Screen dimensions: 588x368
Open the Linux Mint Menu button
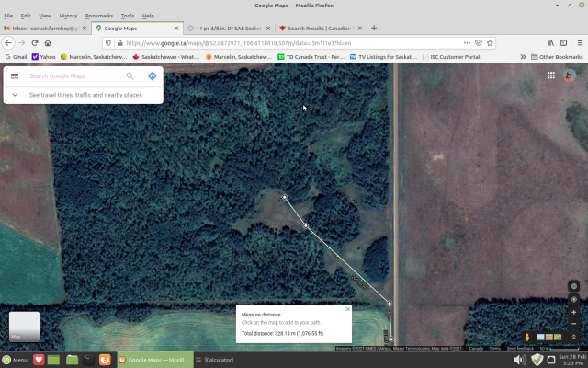(x=15, y=360)
